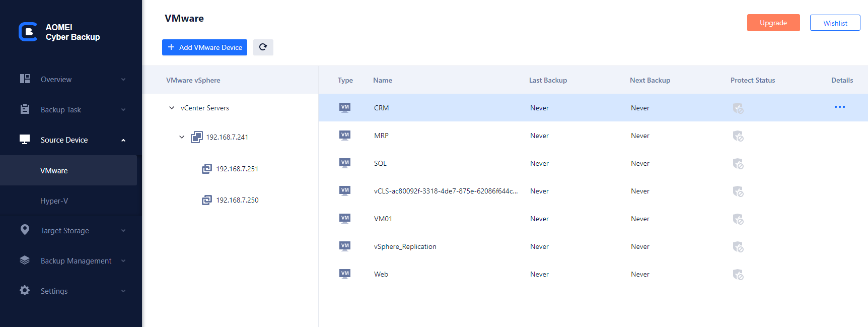This screenshot has width=868, height=327.
Task: Click the VM icon in the VM01 row
Action: click(345, 219)
